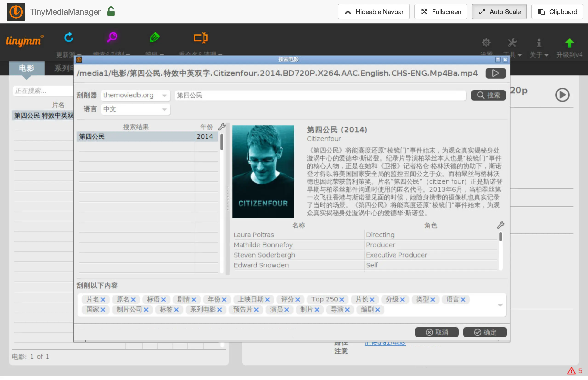Remove the 制片 scrape tag
588x380 pixels.
317,310
